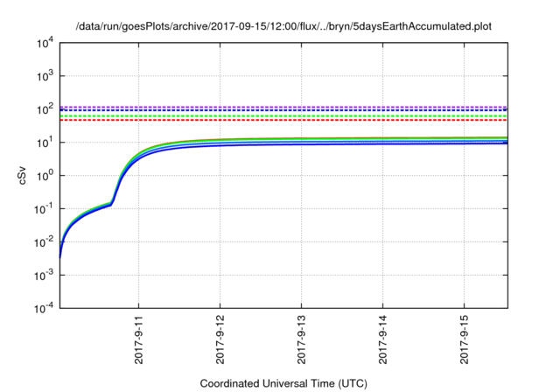Click the 10^1 y-axis tick label
Screen dimensions: 560x392
tap(45, 143)
